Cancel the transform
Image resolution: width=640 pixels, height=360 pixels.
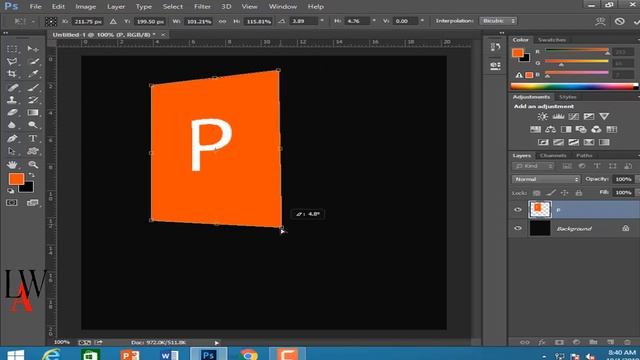point(620,22)
